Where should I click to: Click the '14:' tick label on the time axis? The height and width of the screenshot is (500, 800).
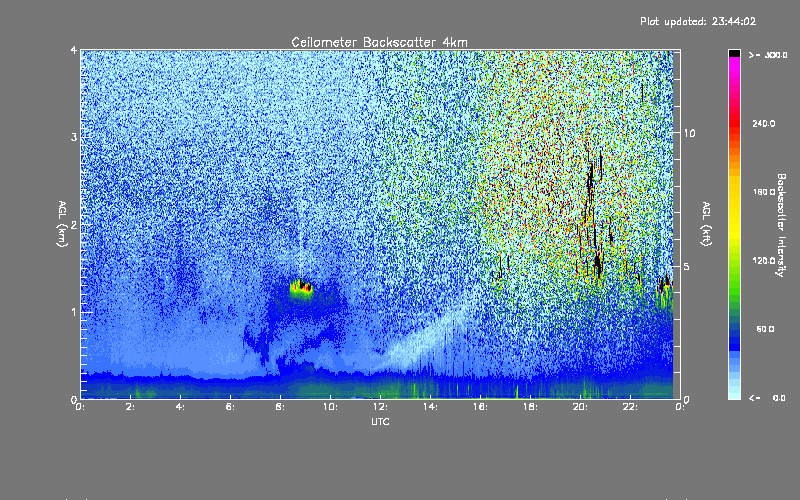click(x=430, y=407)
